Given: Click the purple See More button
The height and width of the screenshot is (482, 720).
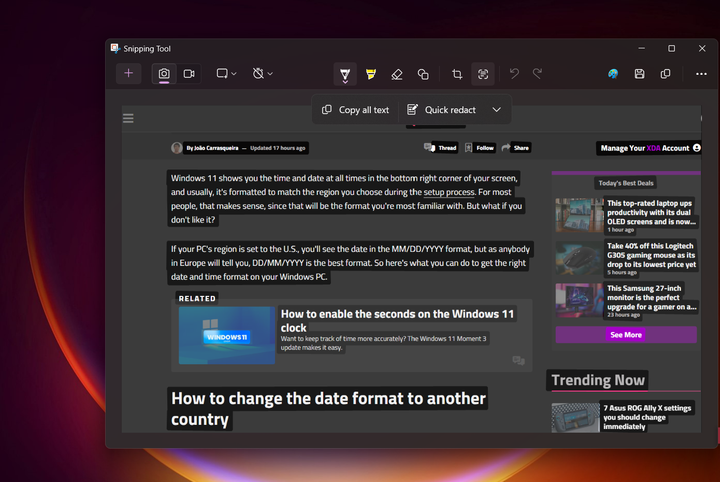Looking at the screenshot, I should [x=626, y=335].
